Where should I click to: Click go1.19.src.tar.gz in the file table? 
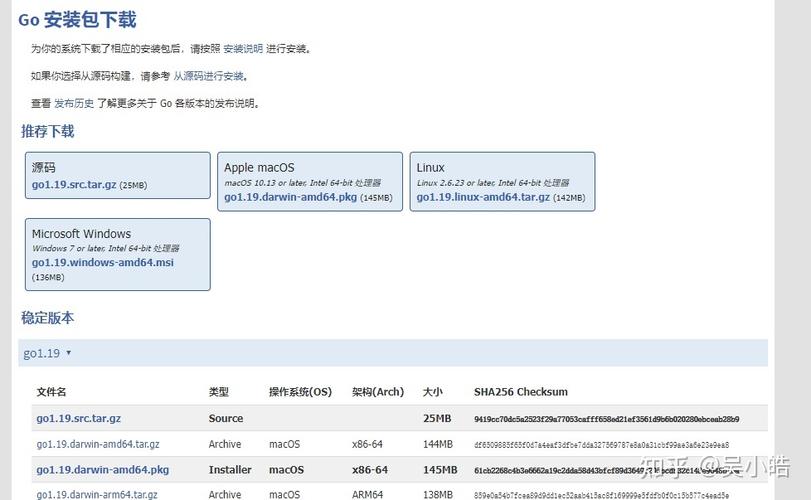coord(79,418)
